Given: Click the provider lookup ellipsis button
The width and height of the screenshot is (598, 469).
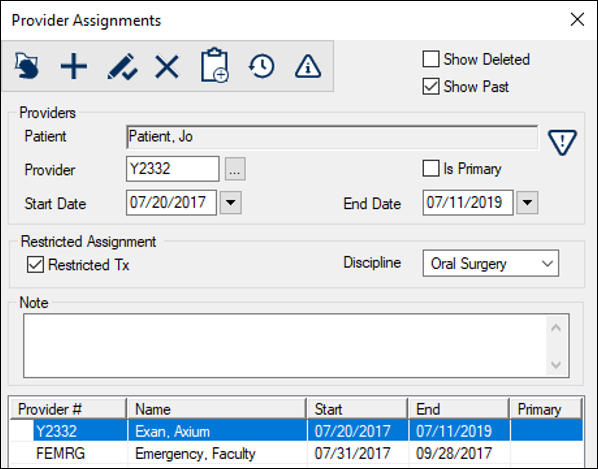Looking at the screenshot, I should [x=235, y=169].
